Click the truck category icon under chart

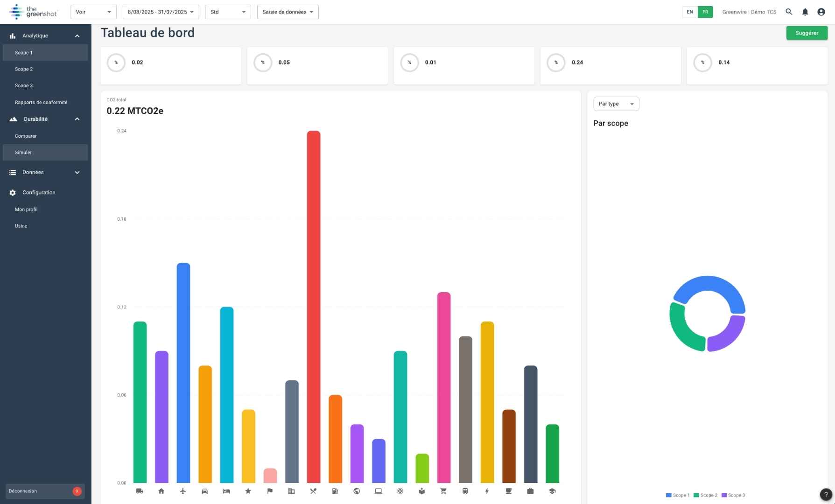[140, 491]
